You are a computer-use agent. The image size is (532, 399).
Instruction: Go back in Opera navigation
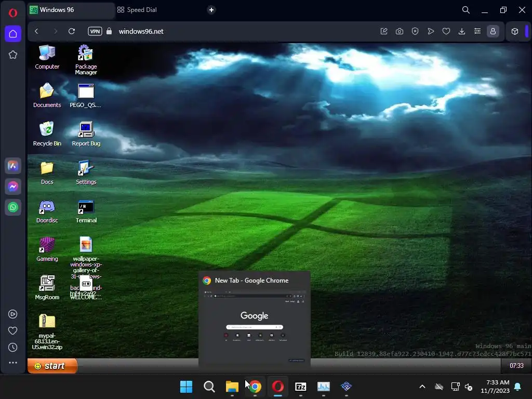tap(37, 31)
